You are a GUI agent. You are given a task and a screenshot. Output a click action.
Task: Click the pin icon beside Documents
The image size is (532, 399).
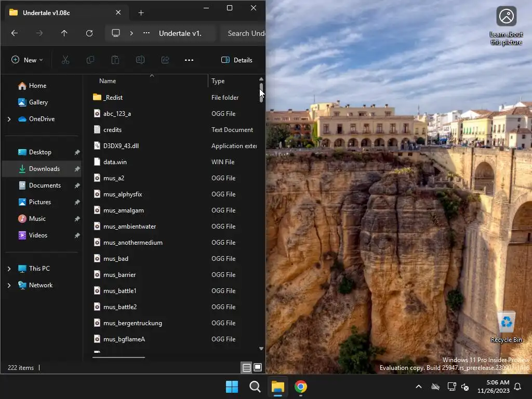[x=77, y=185]
